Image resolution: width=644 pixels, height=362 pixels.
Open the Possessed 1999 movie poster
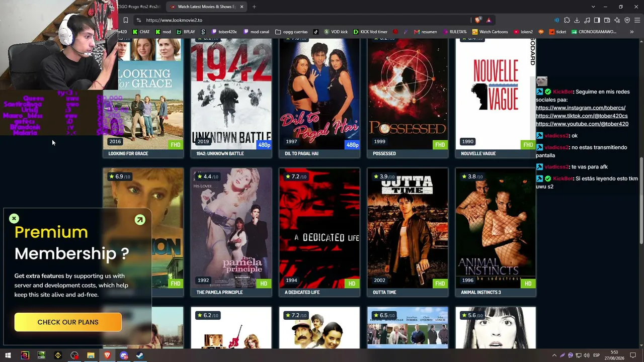click(x=408, y=94)
